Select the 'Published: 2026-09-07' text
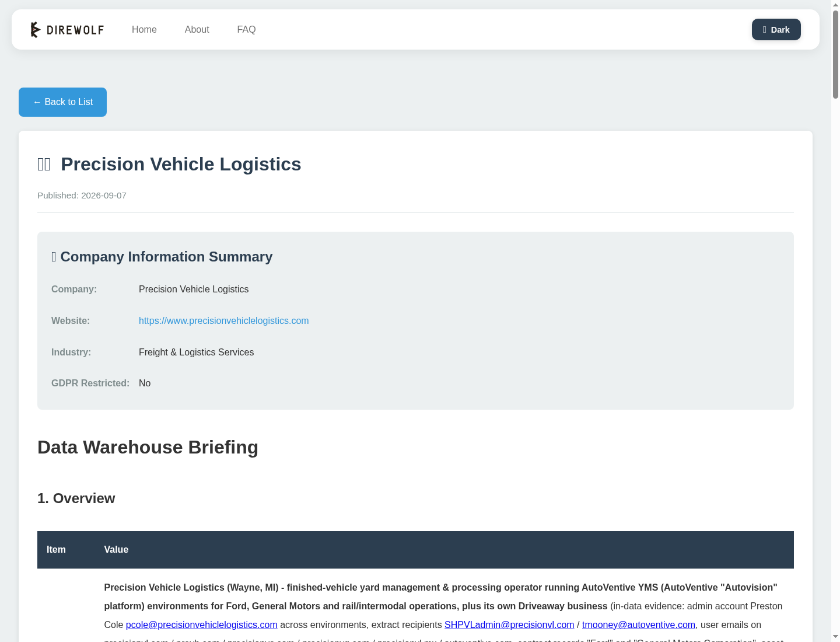 pos(82,196)
